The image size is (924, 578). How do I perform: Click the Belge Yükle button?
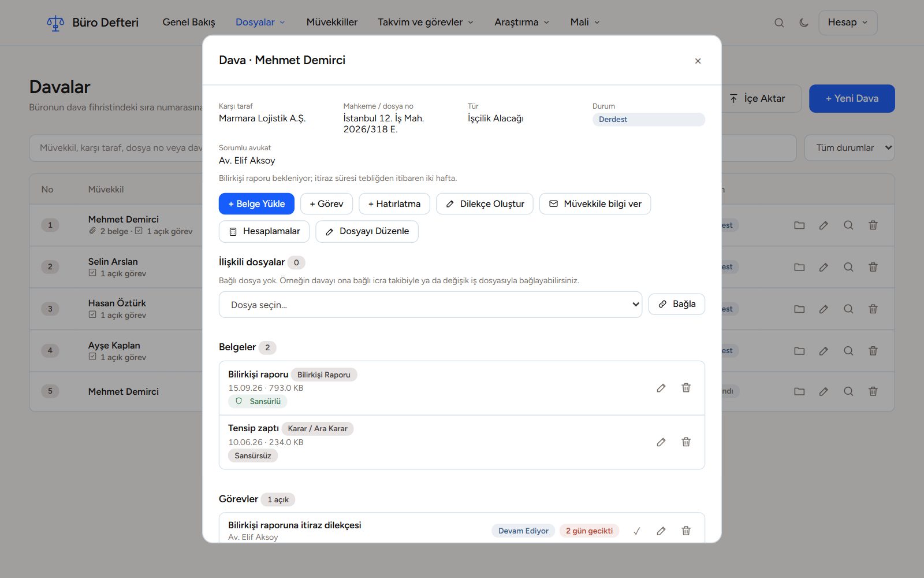[256, 204]
